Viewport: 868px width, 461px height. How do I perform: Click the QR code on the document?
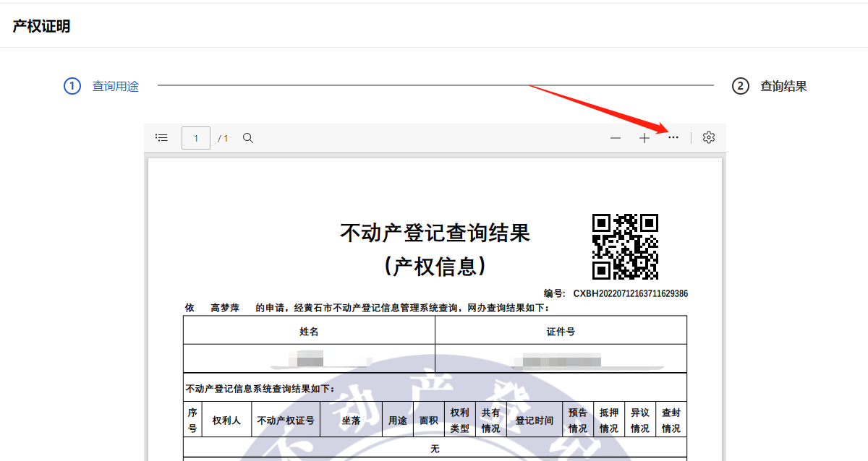coord(625,246)
